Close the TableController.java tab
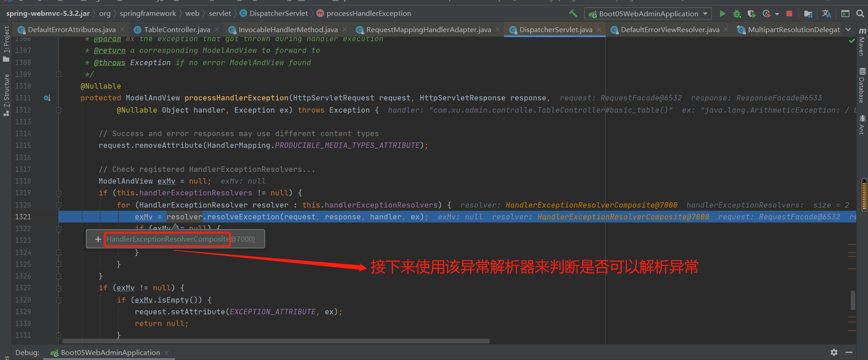The image size is (868, 360). click(x=217, y=29)
